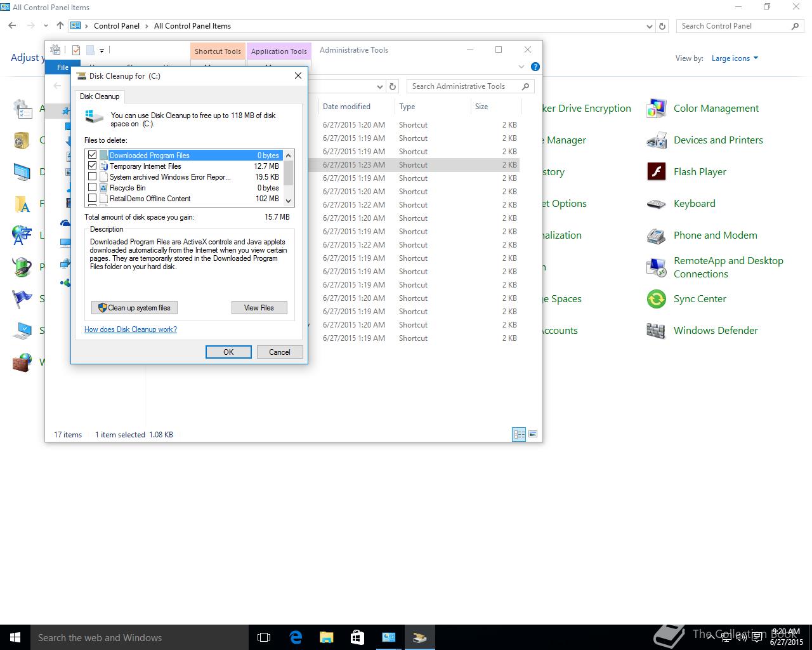
Task: Open Control Panel recent locations dropdown
Action: pos(46,26)
